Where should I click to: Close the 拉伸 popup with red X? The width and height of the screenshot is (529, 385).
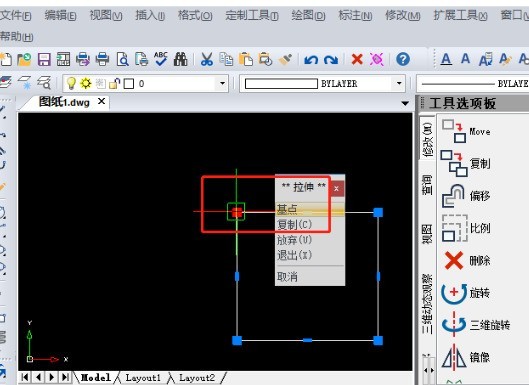[x=336, y=189]
